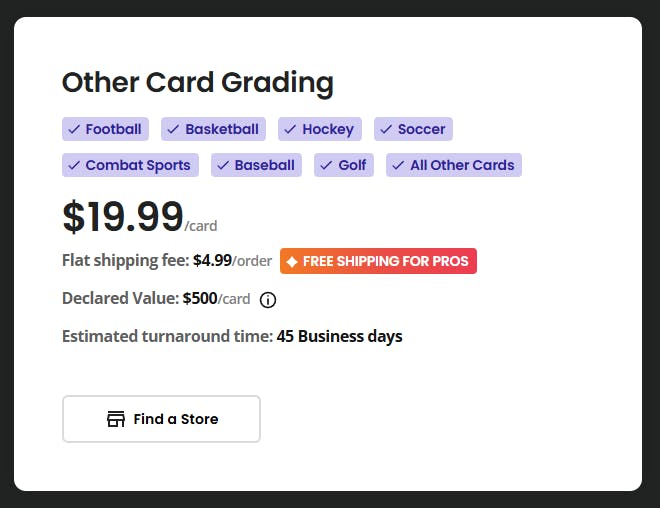Select the Hockey tag

click(x=320, y=129)
